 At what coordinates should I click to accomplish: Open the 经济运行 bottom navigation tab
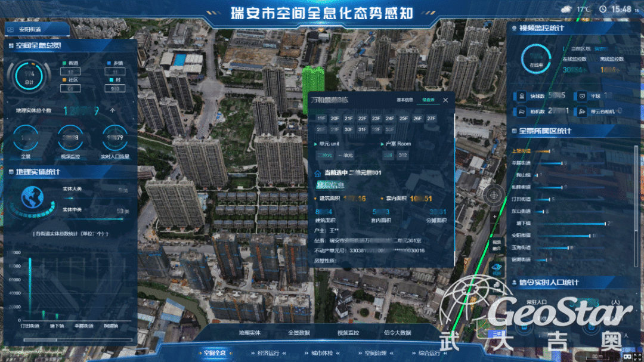pos(268,354)
